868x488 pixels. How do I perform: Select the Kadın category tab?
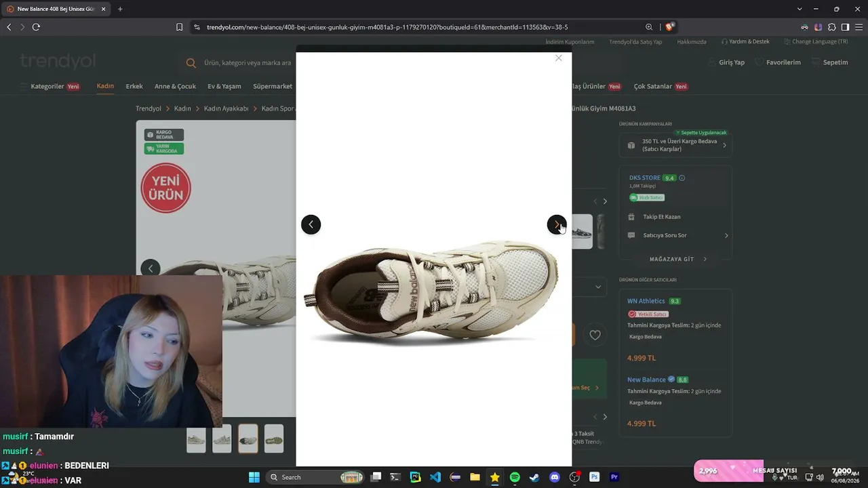(x=105, y=86)
